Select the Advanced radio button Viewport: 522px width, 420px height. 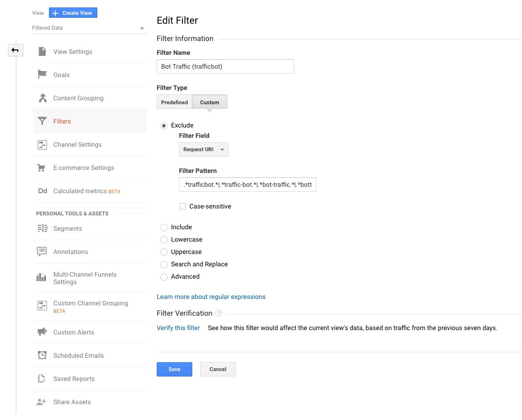tap(164, 277)
